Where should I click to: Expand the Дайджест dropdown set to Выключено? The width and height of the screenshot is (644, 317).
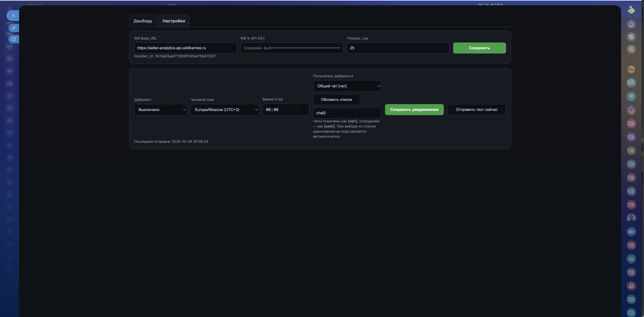click(160, 110)
